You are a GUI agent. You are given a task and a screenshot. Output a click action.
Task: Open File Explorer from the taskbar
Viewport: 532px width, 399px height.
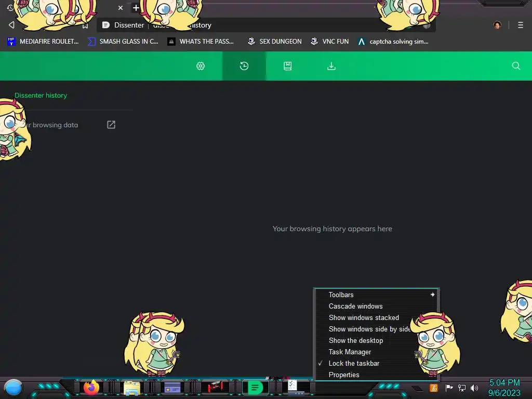click(132, 388)
